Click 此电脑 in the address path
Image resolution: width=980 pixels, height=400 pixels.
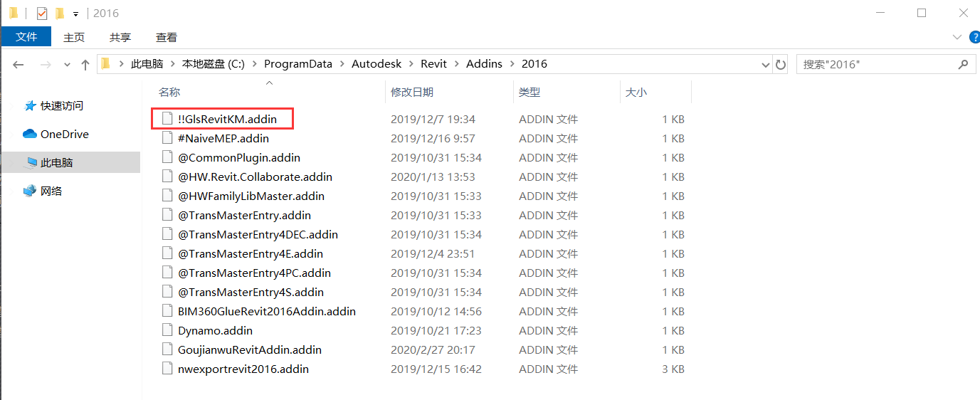click(147, 64)
